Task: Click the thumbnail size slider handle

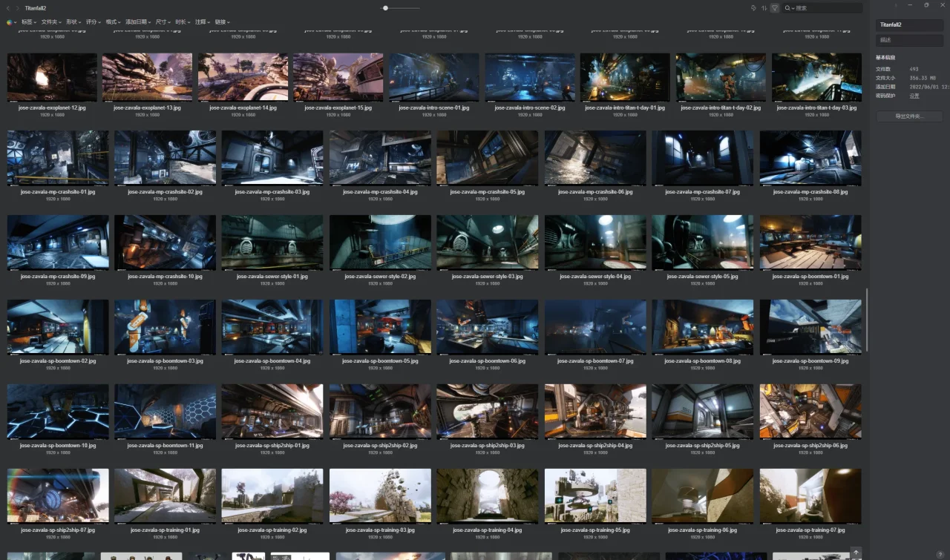Action: pos(385,8)
